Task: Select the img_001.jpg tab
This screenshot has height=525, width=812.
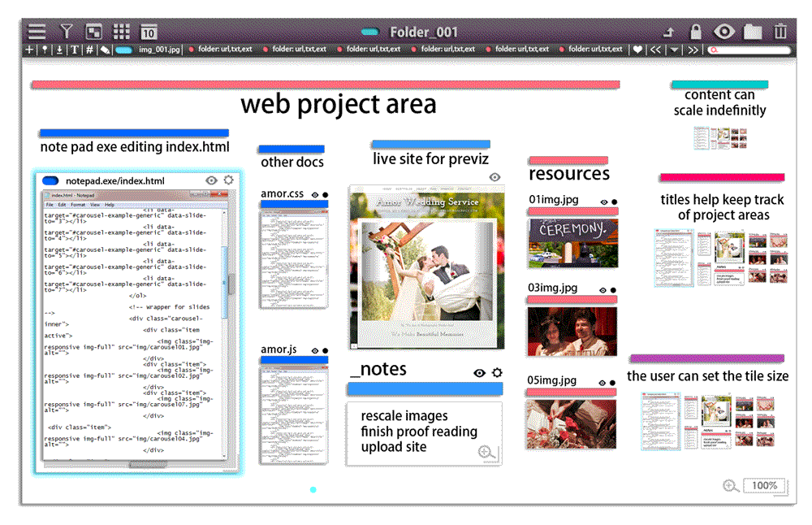Action: coord(160,50)
